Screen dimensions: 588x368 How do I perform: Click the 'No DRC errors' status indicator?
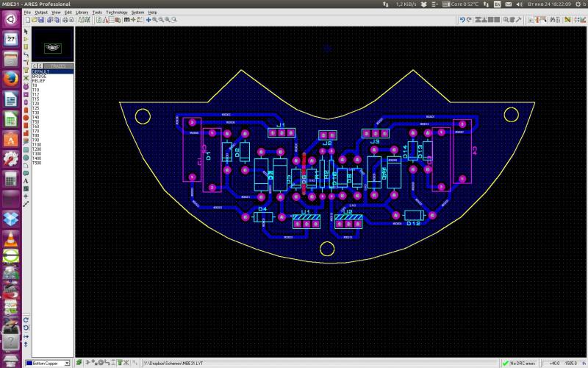point(519,363)
